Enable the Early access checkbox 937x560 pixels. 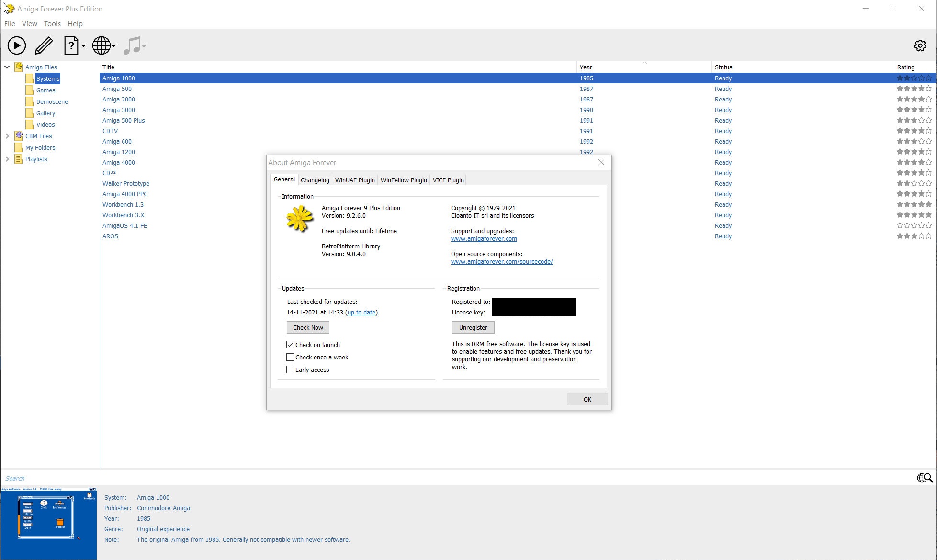tap(290, 370)
